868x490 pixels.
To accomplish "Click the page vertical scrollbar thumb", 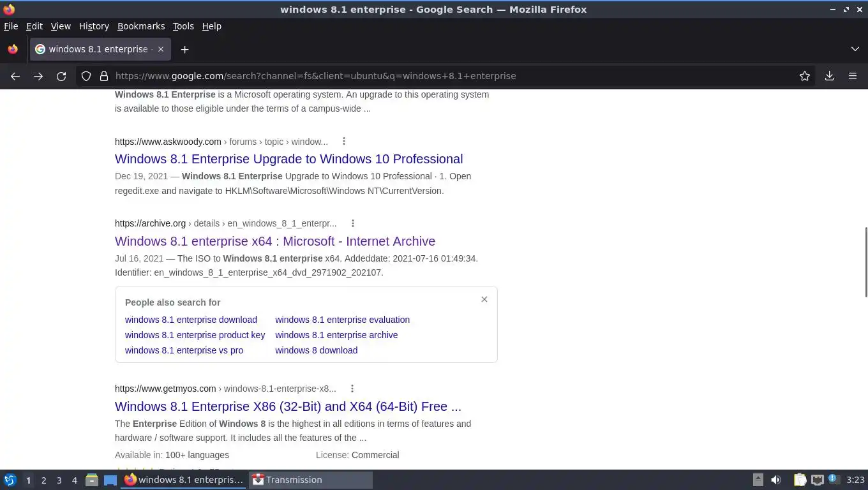I will [x=865, y=262].
